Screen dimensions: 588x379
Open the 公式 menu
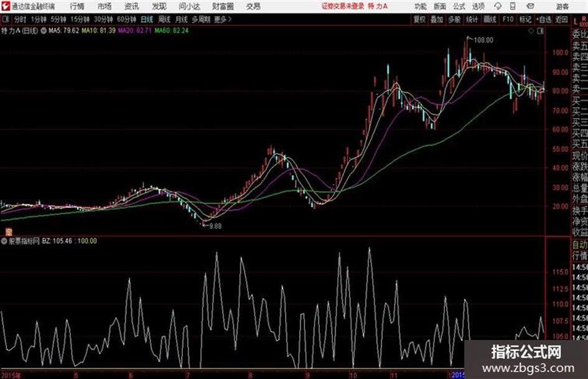pyautogui.click(x=459, y=6)
